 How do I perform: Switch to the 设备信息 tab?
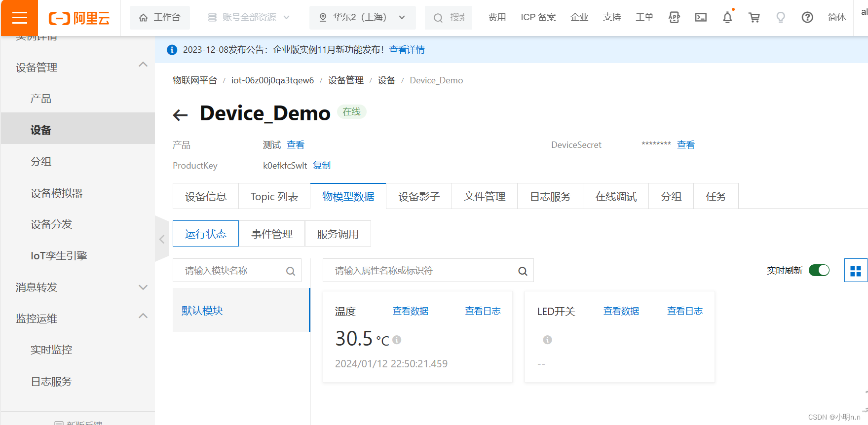(206, 196)
